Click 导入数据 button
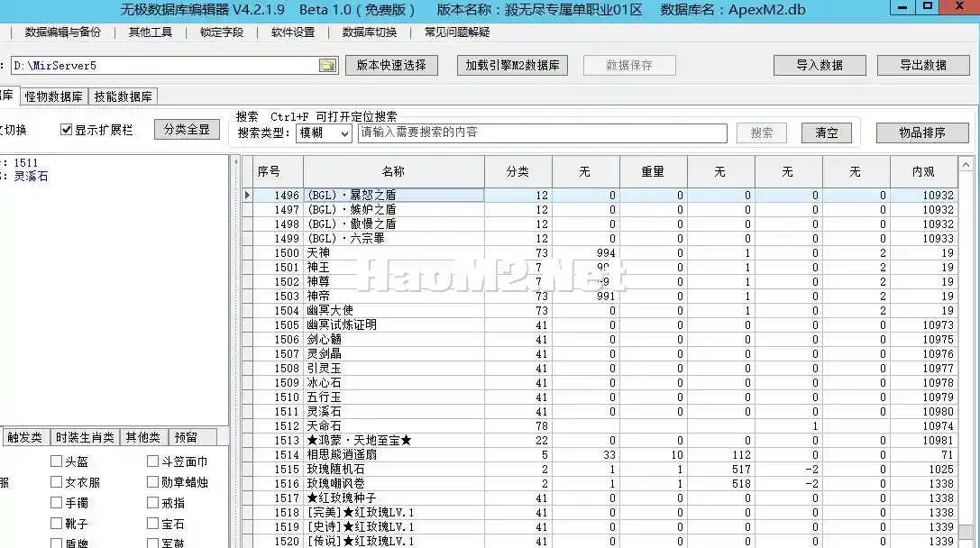The width and height of the screenshot is (980, 548). [820, 65]
